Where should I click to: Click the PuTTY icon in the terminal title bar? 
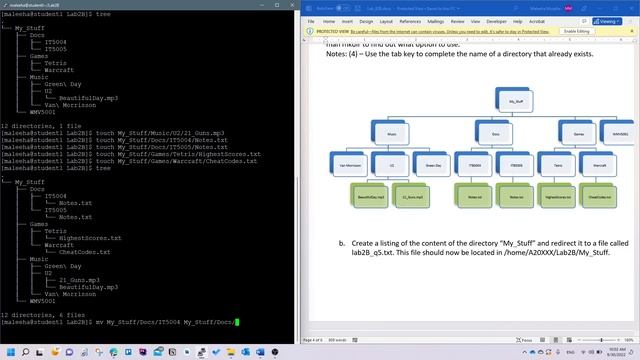(x=5, y=5)
